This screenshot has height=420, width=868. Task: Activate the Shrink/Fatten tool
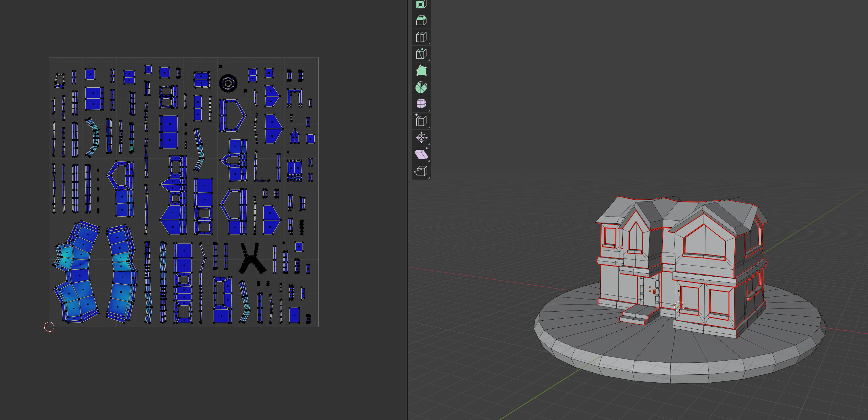tap(421, 138)
